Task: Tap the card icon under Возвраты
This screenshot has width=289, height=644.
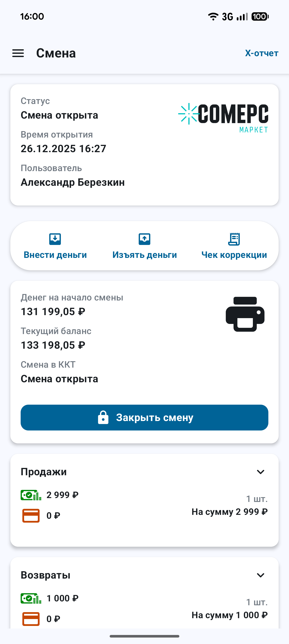Action: (x=31, y=619)
